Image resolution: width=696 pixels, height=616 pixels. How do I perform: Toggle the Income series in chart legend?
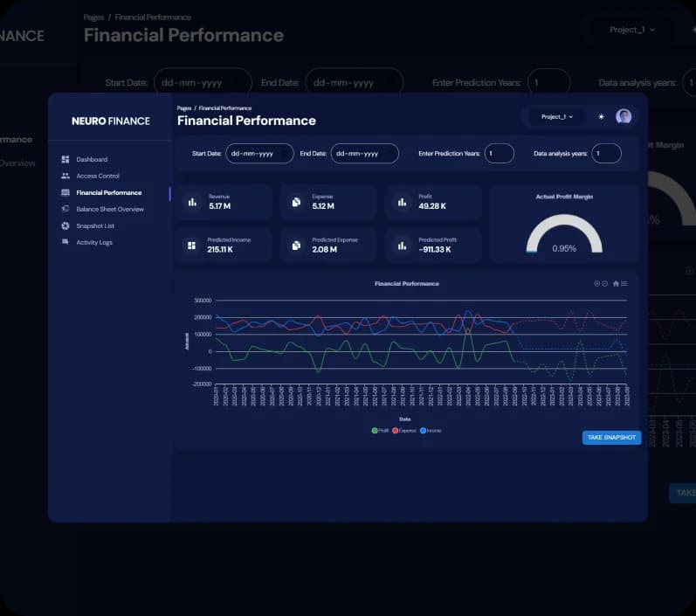pos(431,431)
